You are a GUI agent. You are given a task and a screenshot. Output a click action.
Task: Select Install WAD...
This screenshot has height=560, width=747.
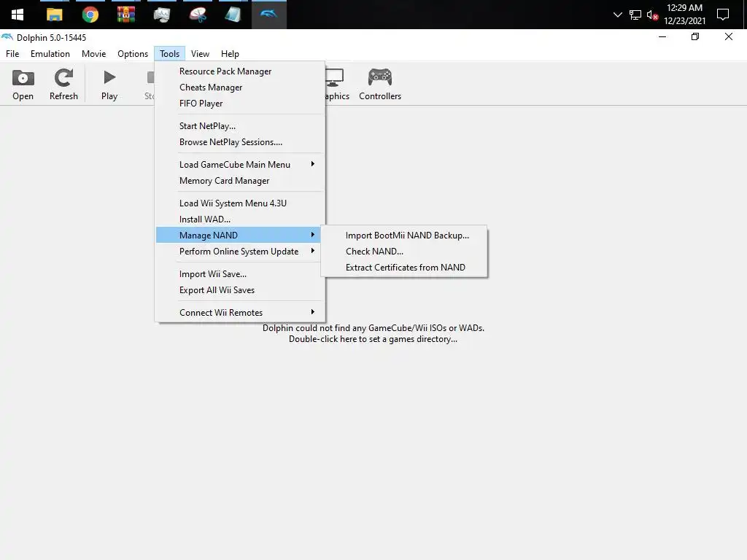tap(240, 219)
